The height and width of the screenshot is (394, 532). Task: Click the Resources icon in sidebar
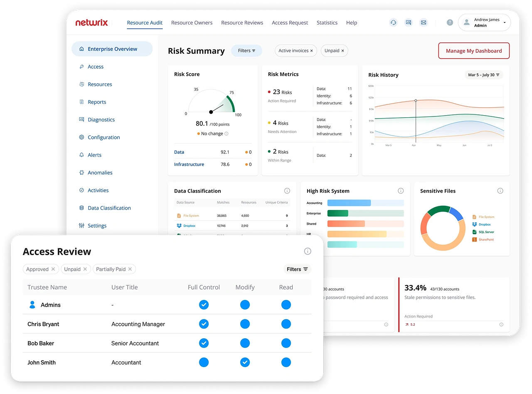click(81, 84)
